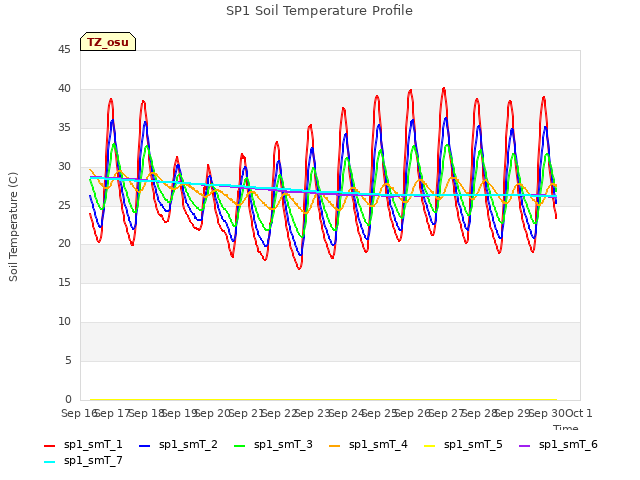Image resolution: width=640 pixels, height=480 pixels.
Task: Toggle sp1_smT_6 series in legend
Action: (558, 444)
